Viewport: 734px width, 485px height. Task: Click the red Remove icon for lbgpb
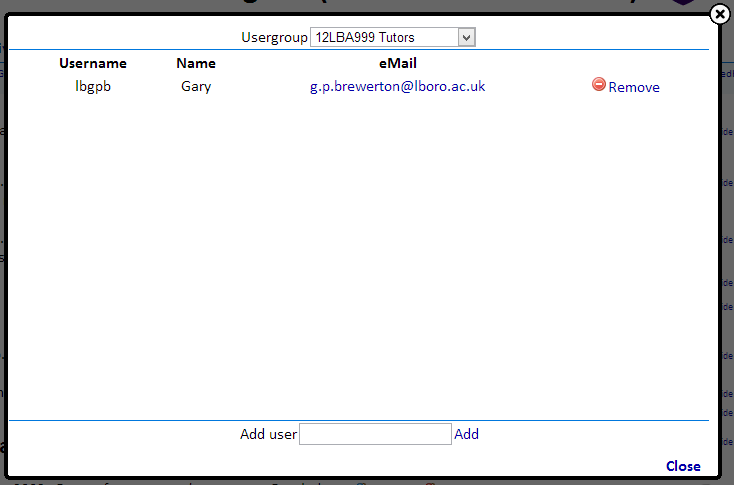point(599,85)
